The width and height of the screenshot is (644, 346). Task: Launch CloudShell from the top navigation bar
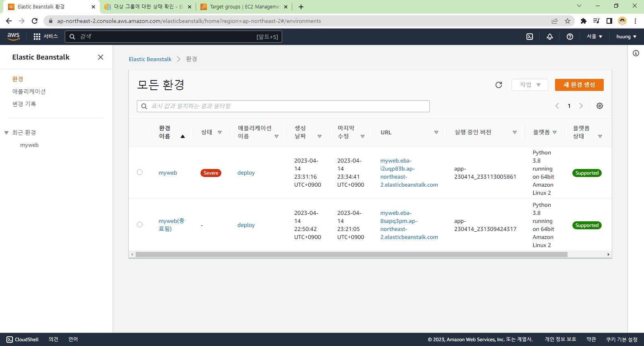tap(530, 37)
